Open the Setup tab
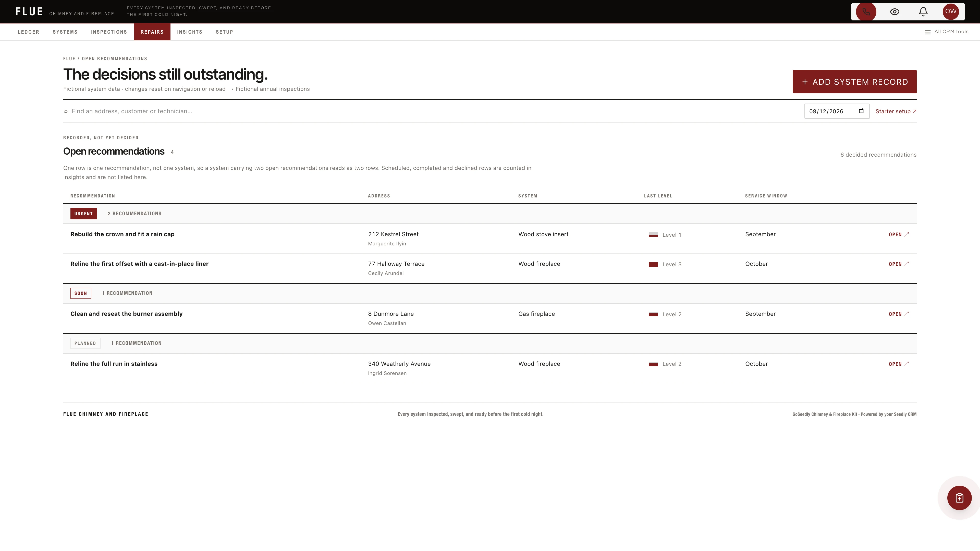This screenshot has height=551, width=980. point(225,32)
